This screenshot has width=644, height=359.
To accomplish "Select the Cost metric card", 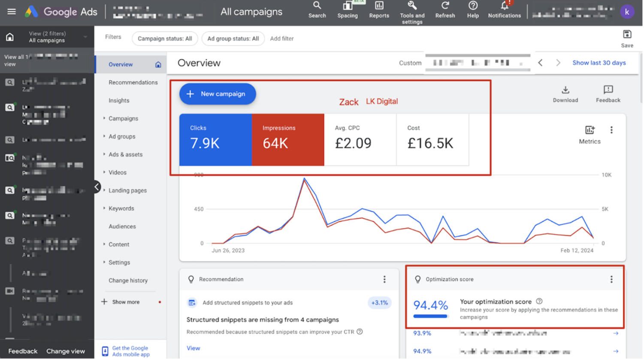I will pos(433,140).
